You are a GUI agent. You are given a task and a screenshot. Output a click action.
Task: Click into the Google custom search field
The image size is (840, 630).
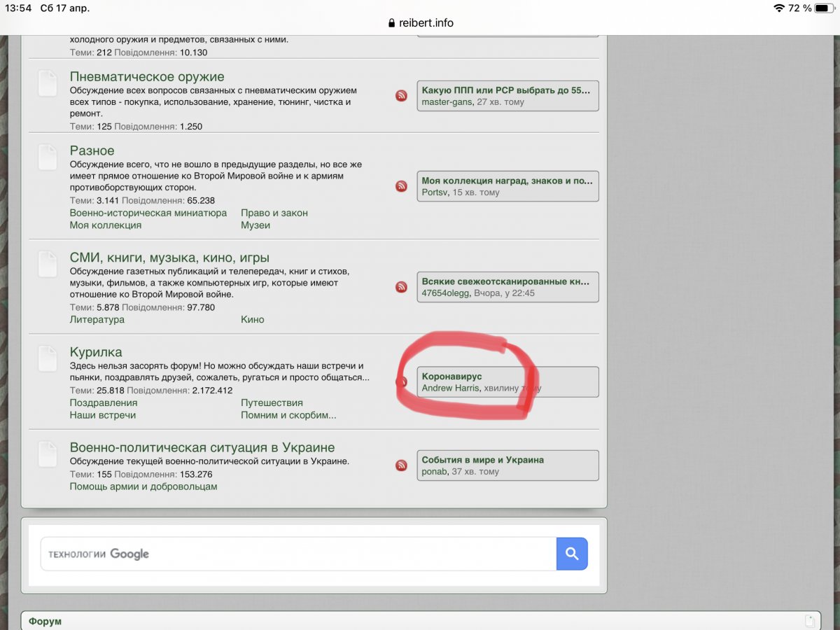pyautogui.click(x=298, y=554)
